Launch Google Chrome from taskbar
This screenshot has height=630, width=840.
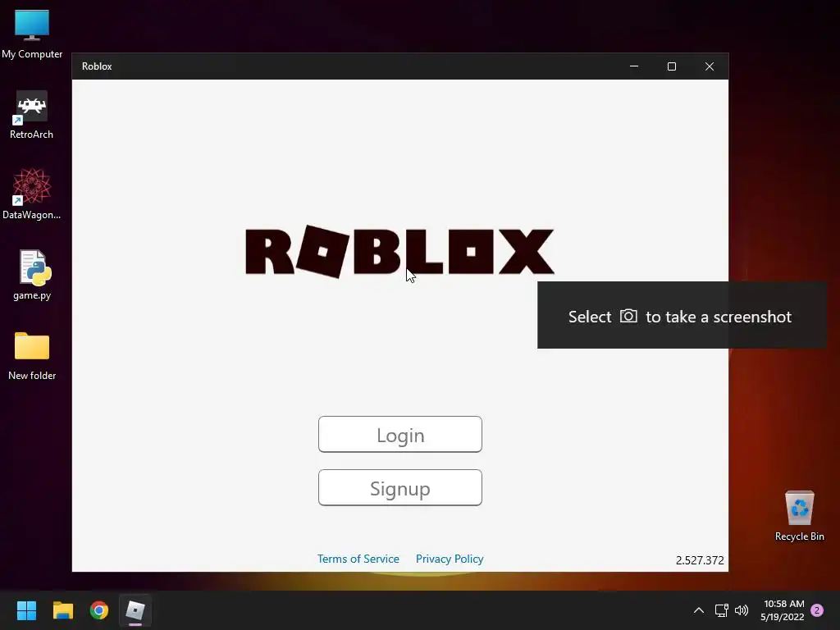(99, 610)
